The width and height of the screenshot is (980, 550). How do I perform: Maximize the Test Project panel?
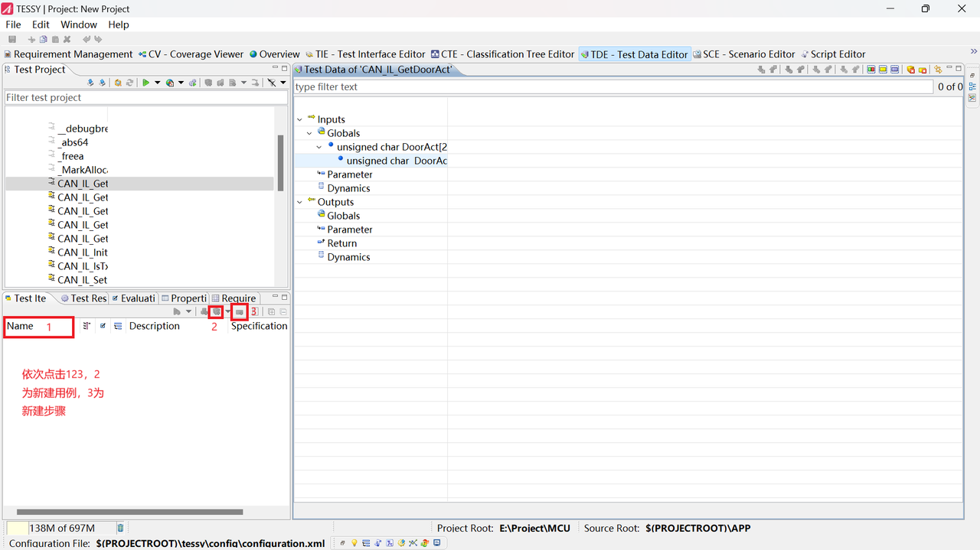click(x=284, y=68)
